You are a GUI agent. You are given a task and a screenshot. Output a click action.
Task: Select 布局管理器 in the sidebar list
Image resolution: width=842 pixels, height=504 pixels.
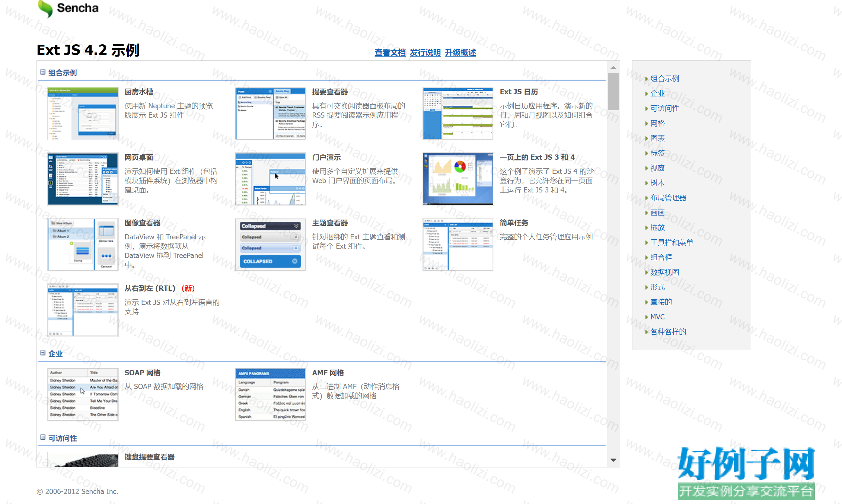(x=668, y=198)
